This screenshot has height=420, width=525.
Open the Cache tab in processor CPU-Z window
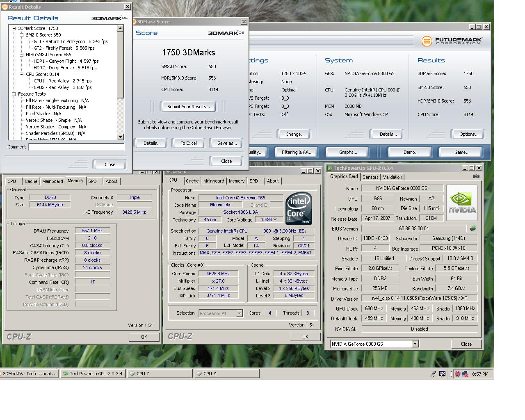click(x=192, y=180)
